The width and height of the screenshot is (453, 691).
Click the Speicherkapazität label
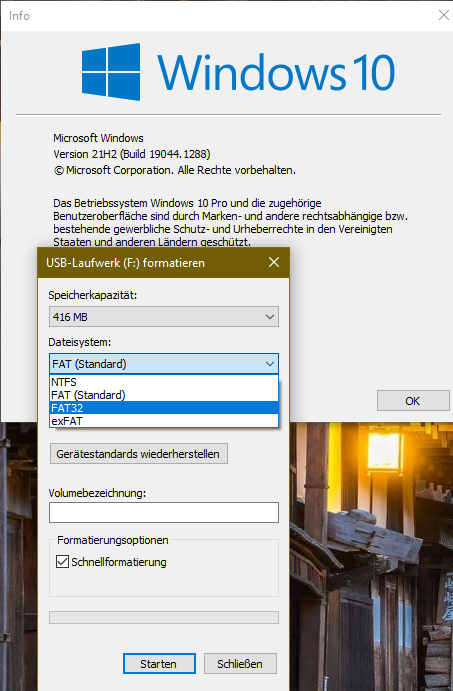pyautogui.click(x=93, y=295)
